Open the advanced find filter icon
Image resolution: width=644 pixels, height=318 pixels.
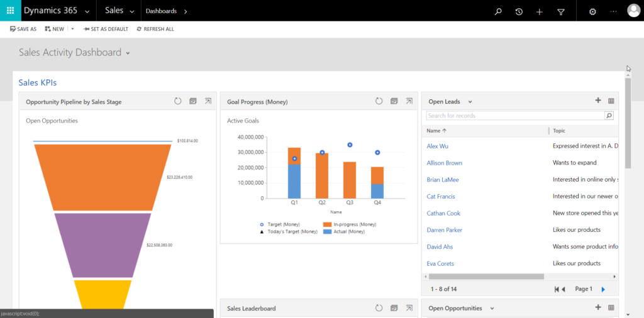point(561,11)
